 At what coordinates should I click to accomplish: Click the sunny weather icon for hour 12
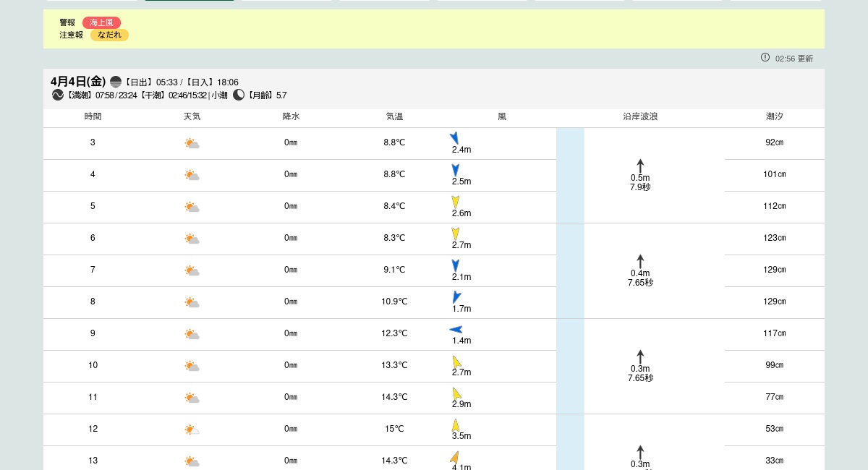[x=192, y=430]
